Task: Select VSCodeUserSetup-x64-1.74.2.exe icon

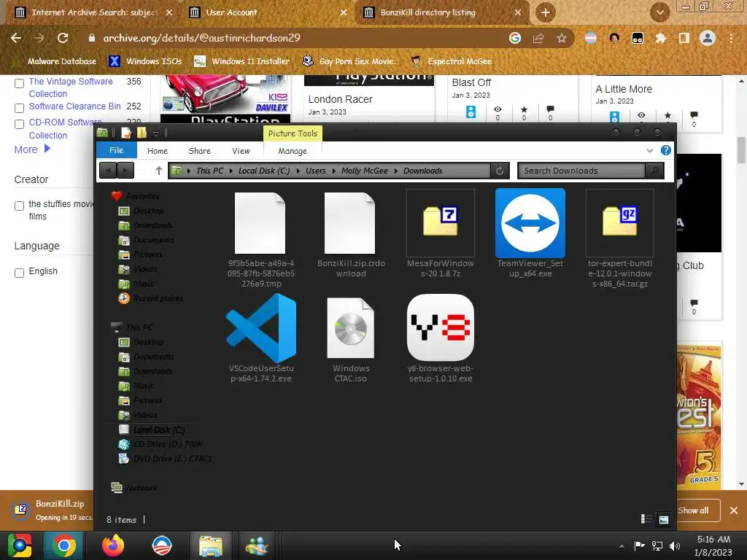Action: 261,327
